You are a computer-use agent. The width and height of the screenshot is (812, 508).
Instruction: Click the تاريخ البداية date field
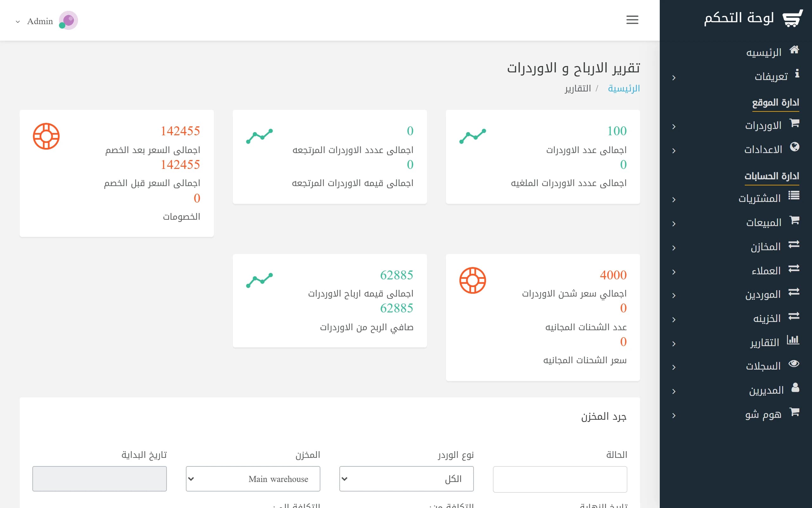point(99,479)
